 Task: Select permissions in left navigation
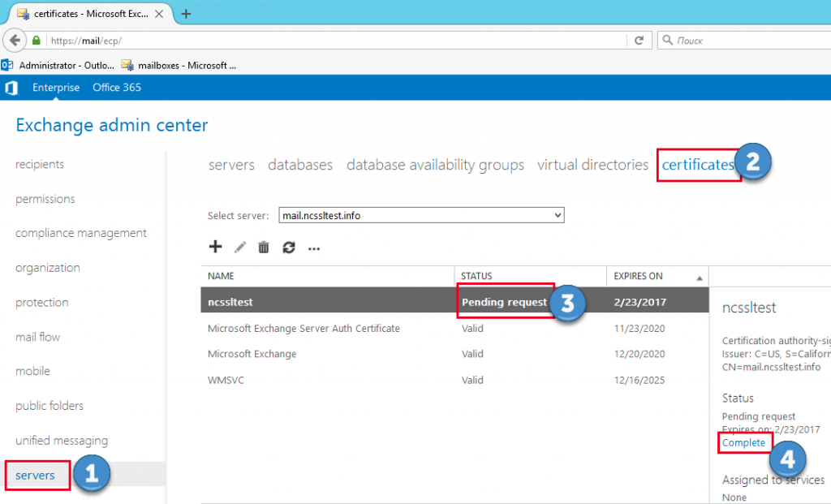click(45, 199)
